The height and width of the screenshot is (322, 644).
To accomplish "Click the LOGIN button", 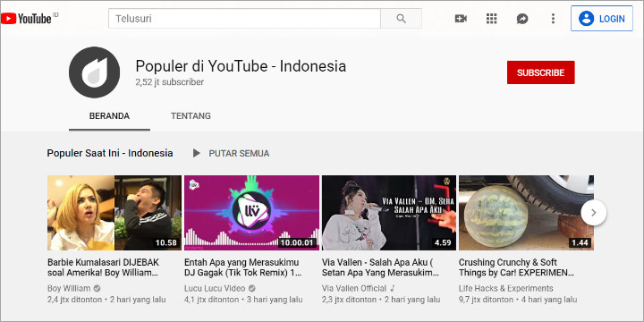I will [602, 19].
